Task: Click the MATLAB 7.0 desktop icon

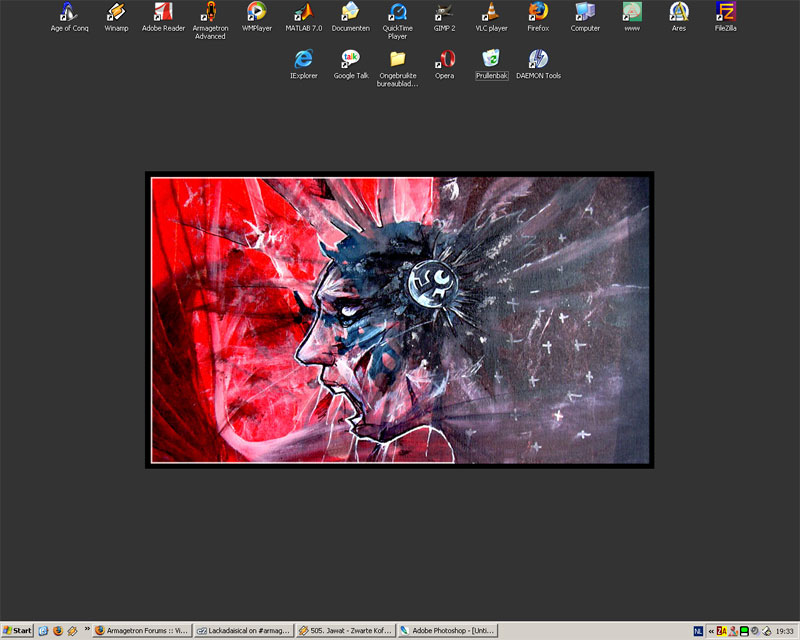Action: click(303, 13)
